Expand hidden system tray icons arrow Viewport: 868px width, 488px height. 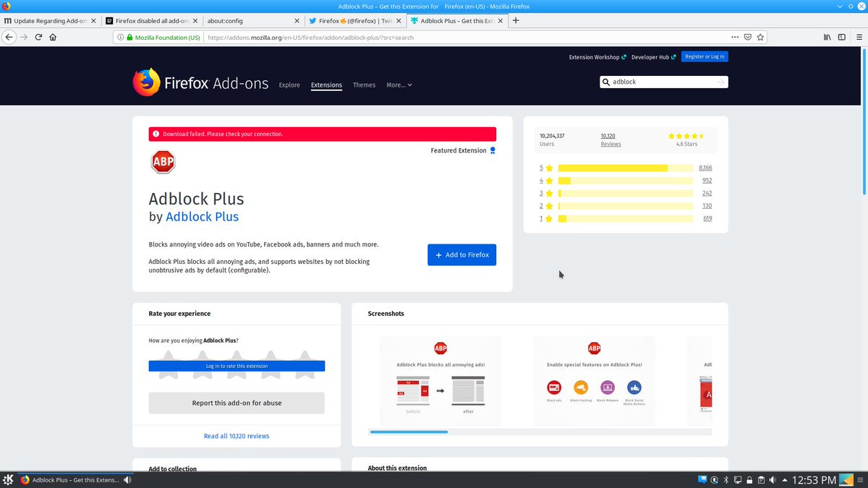(785, 479)
